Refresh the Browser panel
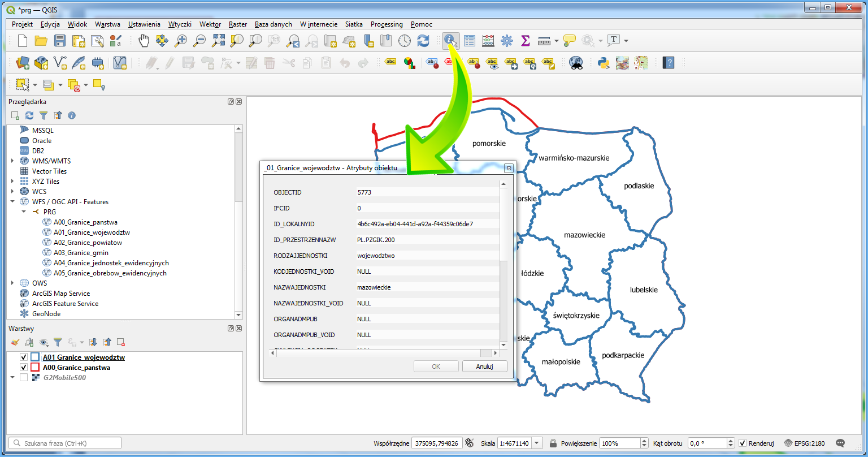This screenshot has height=457, width=868. (29, 115)
